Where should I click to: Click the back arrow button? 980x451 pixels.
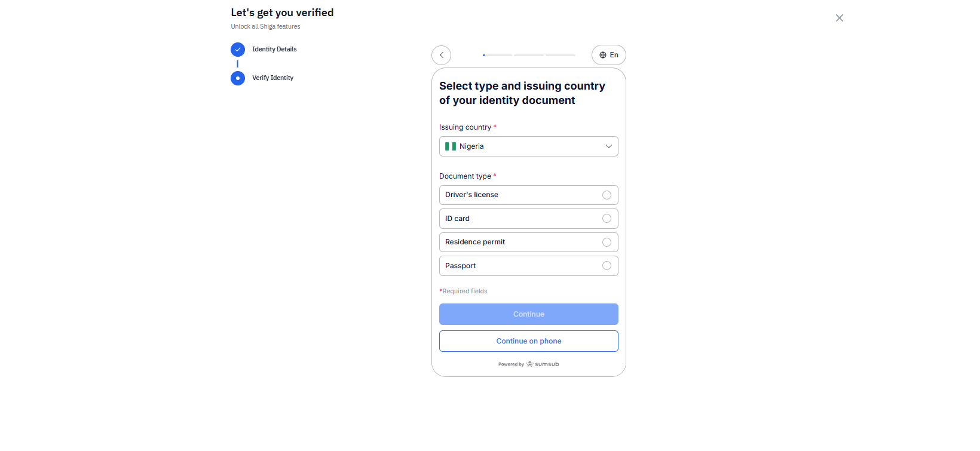441,55
